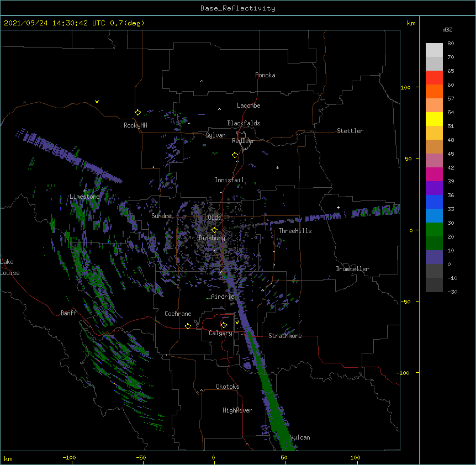The width and height of the screenshot is (476, 465).
Task: Click the -30 value on dBZ legend
Action: 452,292
